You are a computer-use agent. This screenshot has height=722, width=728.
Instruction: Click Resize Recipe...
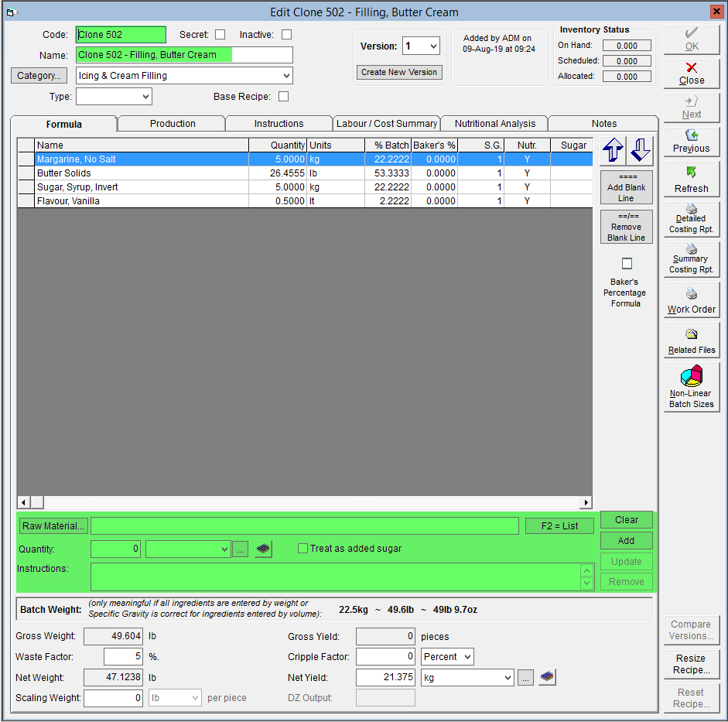click(692, 664)
